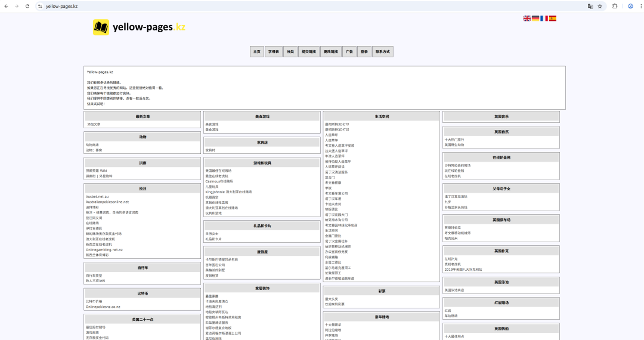Click the 最新文章 section heading
Viewport: 644px width, 340px height.
click(x=143, y=117)
